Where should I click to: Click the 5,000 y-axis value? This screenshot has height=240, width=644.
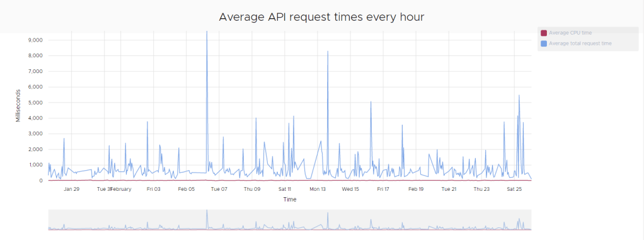35,103
